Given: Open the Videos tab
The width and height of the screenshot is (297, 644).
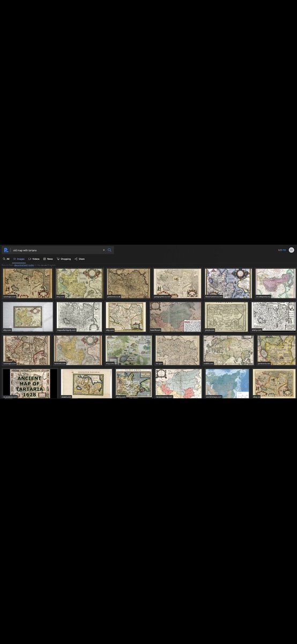Looking at the screenshot, I should [34, 259].
